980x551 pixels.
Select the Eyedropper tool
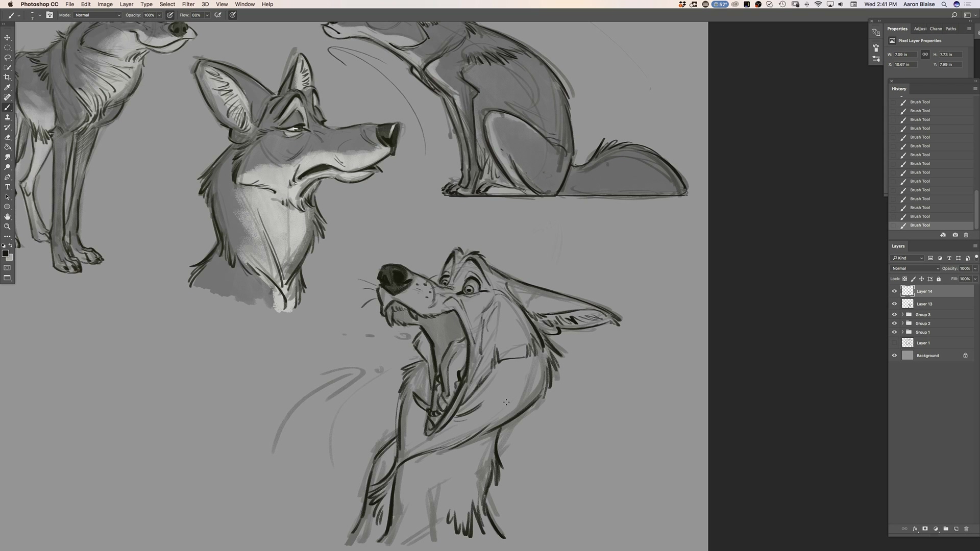(7, 87)
